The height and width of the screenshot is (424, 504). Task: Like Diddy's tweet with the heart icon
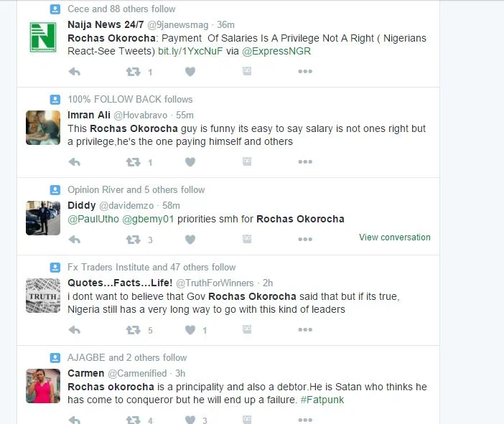coord(190,240)
